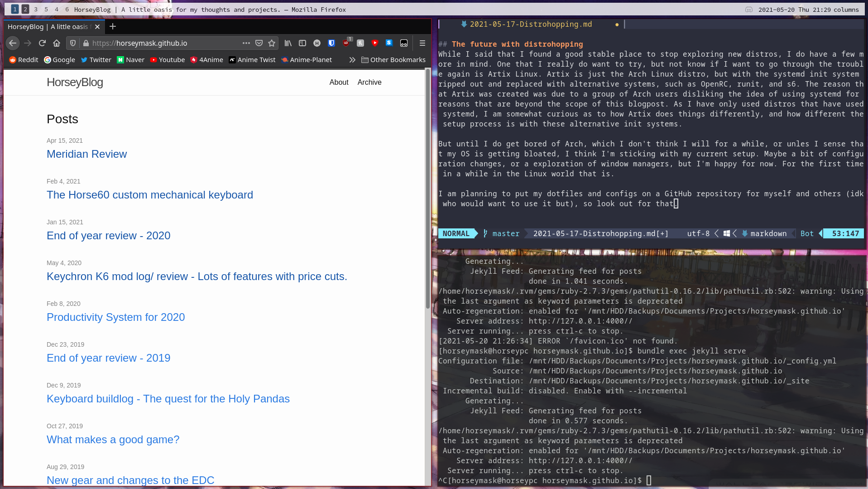Switch to workspace 6 in top bar
Screen dimensions: 868x489
click(x=67, y=9)
